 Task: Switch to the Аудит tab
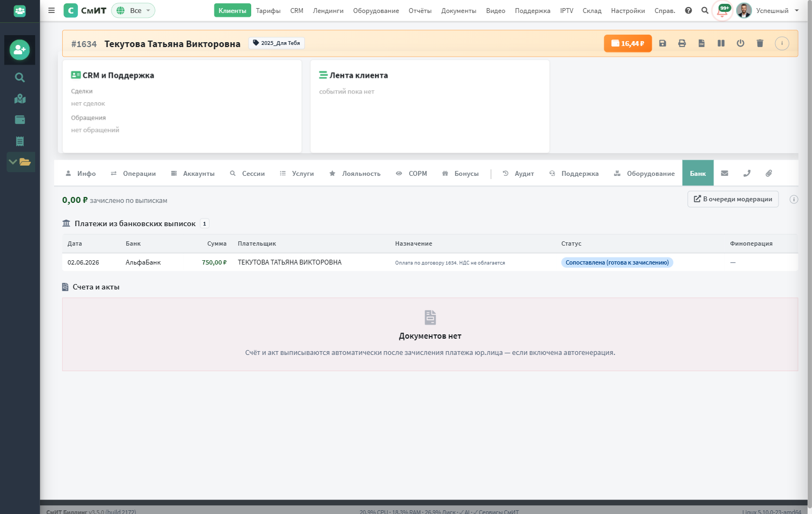519,173
